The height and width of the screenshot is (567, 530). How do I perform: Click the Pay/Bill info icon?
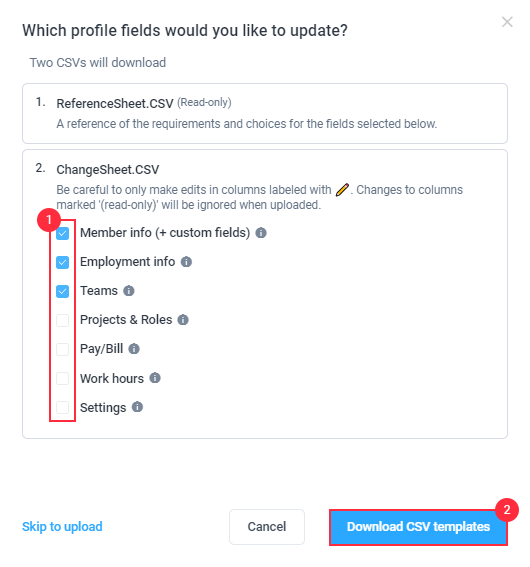(134, 349)
